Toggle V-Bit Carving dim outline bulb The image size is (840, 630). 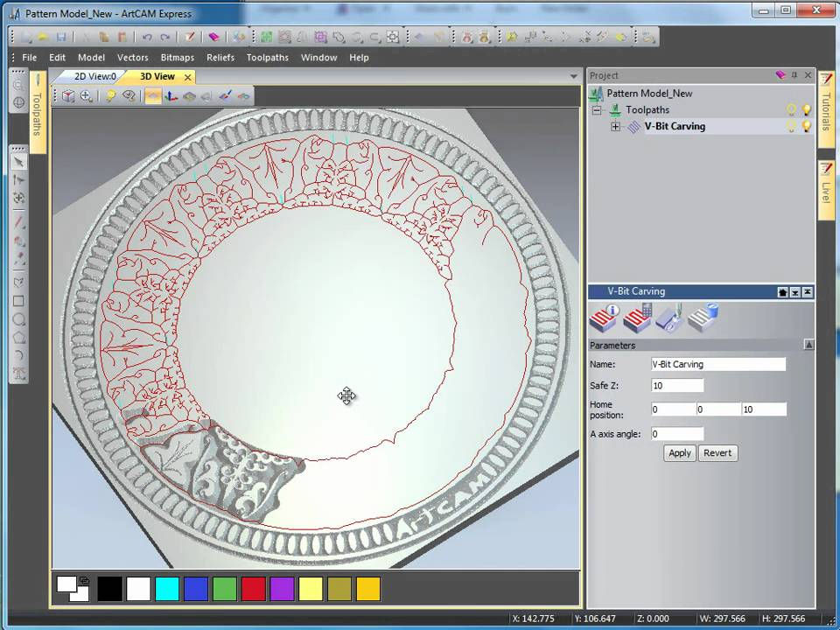pyautogui.click(x=791, y=126)
